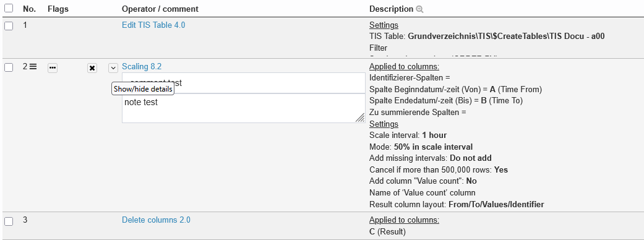This screenshot has width=644, height=240.
Task: Click into the comment test input field
Action: 244,83
